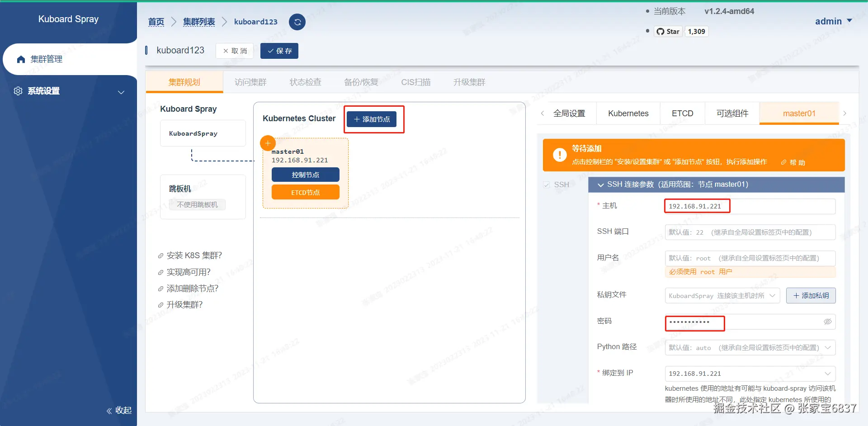Open the 绑定到 IP dropdown
Viewport: 868px width, 426px height.
(x=750, y=374)
